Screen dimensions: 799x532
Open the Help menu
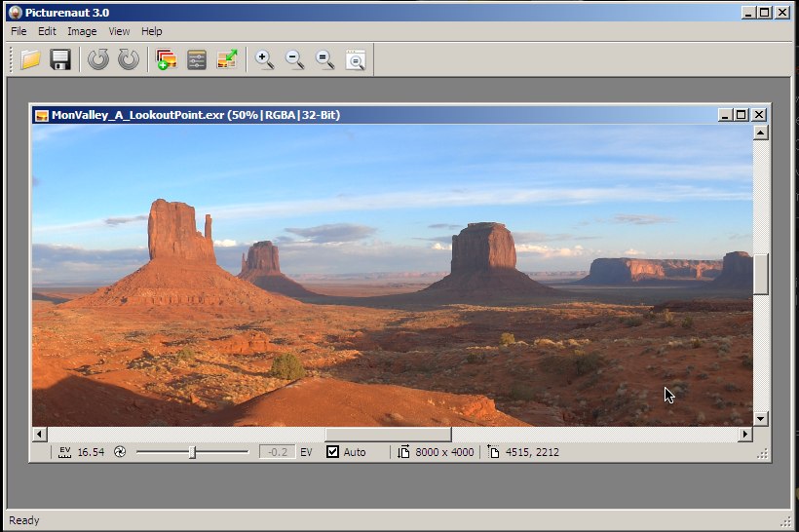tap(151, 31)
